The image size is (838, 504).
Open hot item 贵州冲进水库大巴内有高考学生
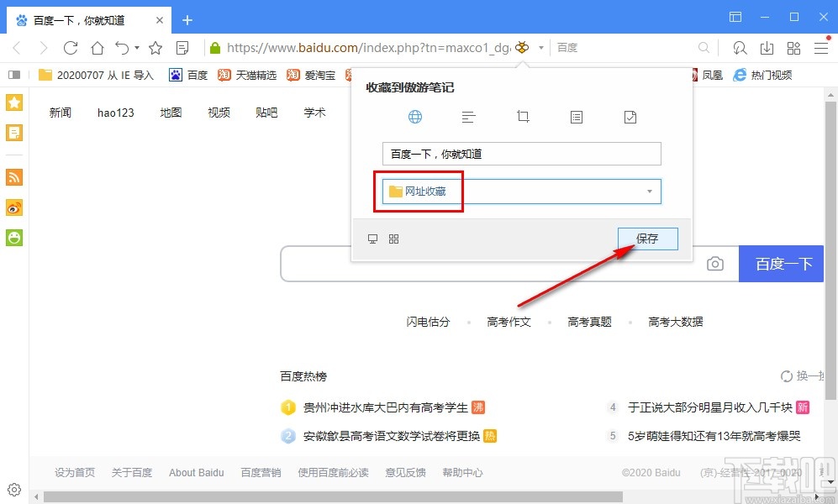(x=385, y=408)
